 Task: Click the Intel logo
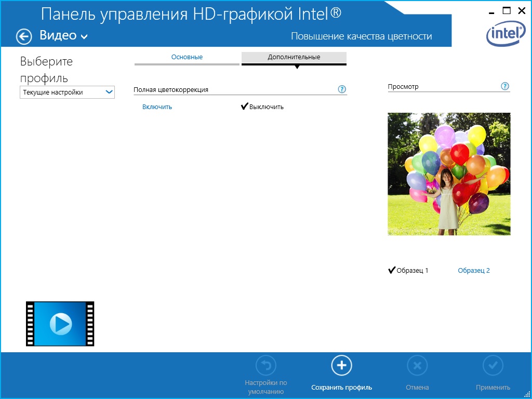[x=506, y=35]
